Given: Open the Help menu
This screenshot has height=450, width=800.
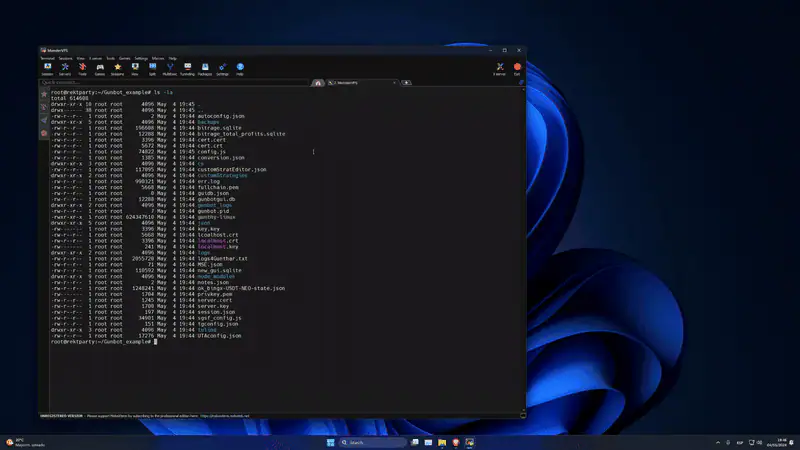Looking at the screenshot, I should point(172,59).
